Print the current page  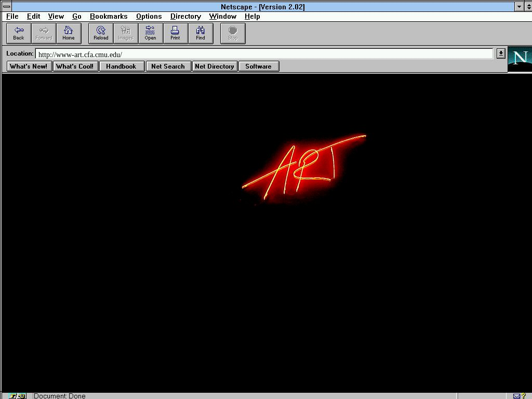[x=175, y=33]
